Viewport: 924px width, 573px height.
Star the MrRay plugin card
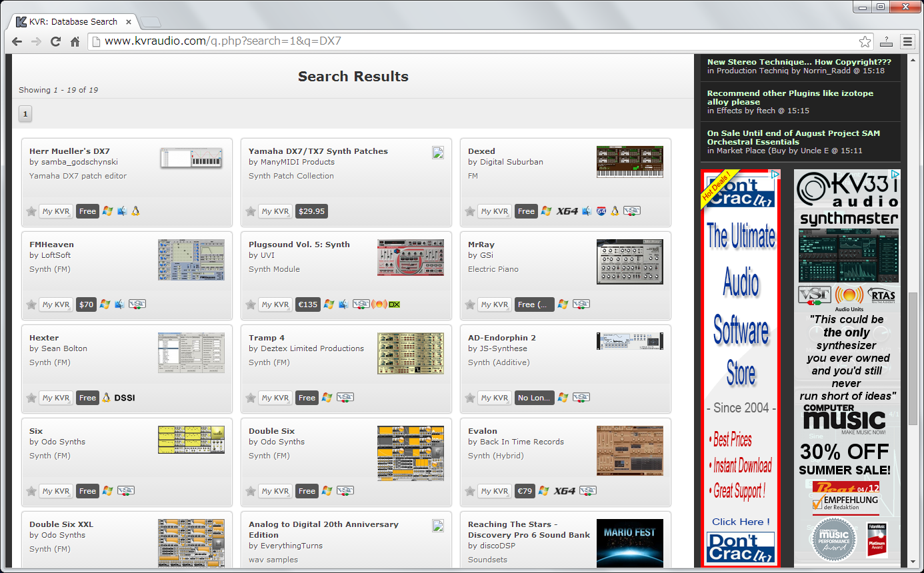(470, 304)
